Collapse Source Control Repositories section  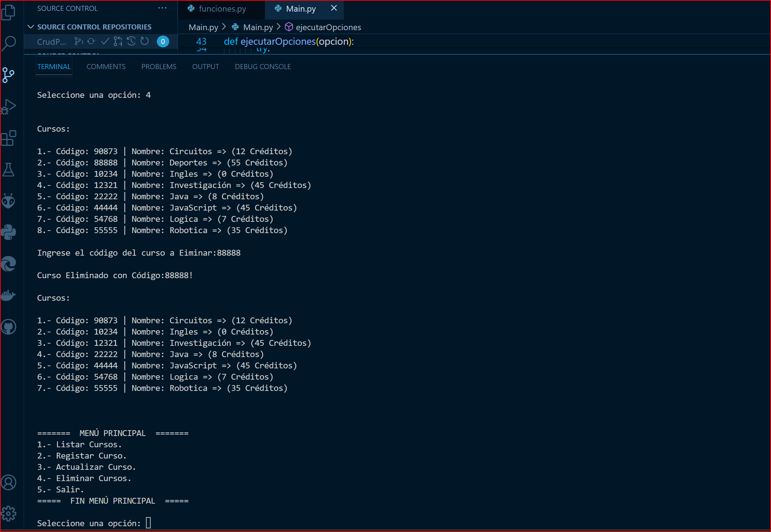31,27
